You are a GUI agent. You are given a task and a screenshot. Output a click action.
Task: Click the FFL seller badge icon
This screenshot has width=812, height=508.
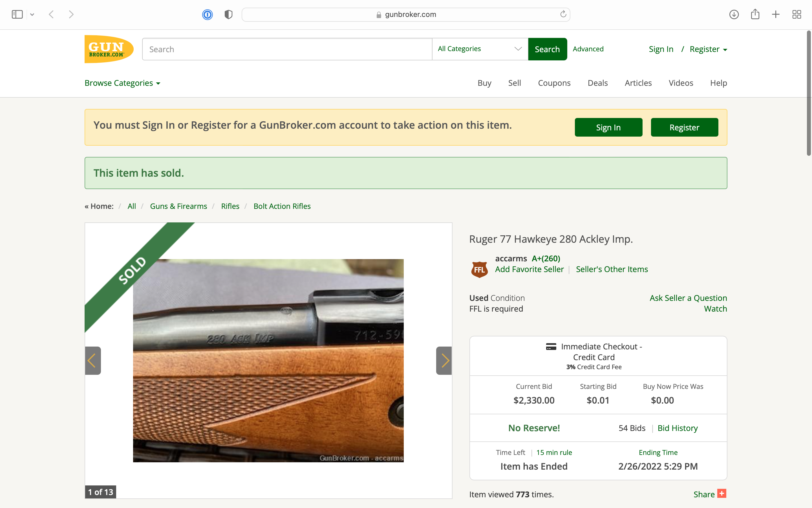point(479,270)
